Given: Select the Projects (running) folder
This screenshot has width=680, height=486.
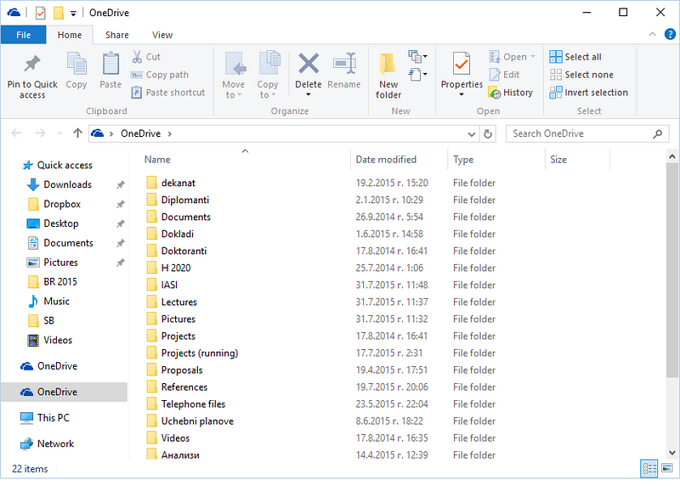Looking at the screenshot, I should pyautogui.click(x=199, y=353).
